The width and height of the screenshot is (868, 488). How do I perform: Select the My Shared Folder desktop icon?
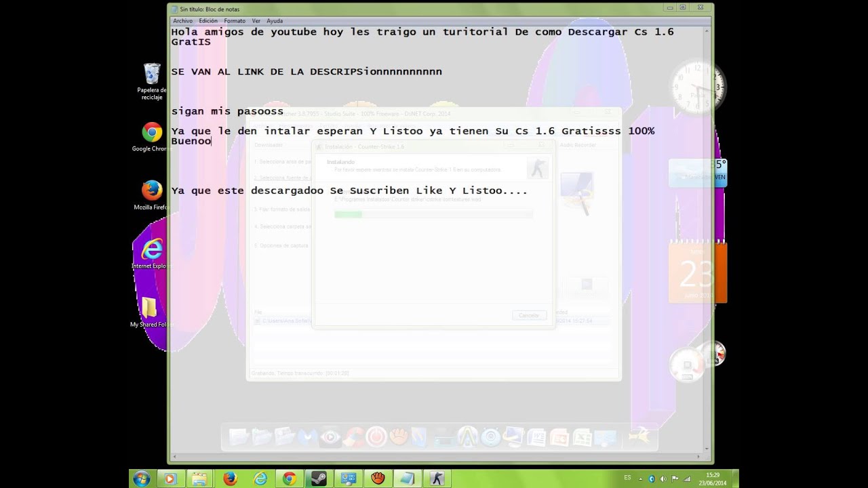[149, 312]
